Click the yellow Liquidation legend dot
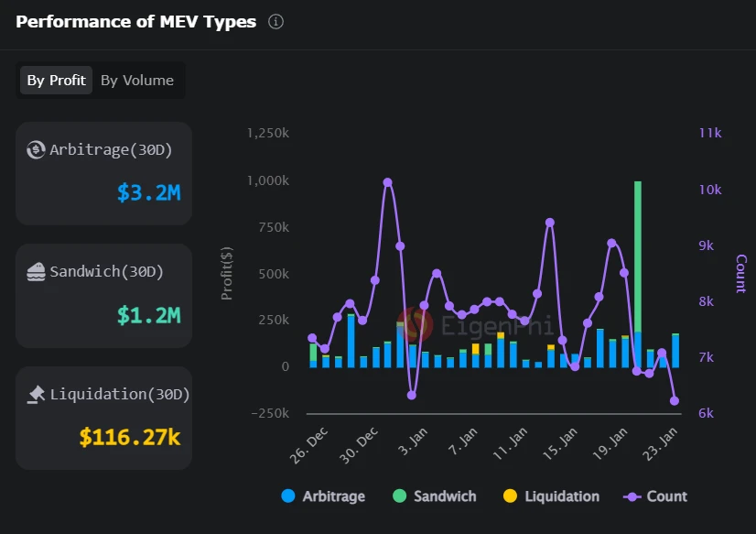The image size is (756, 534). click(510, 496)
